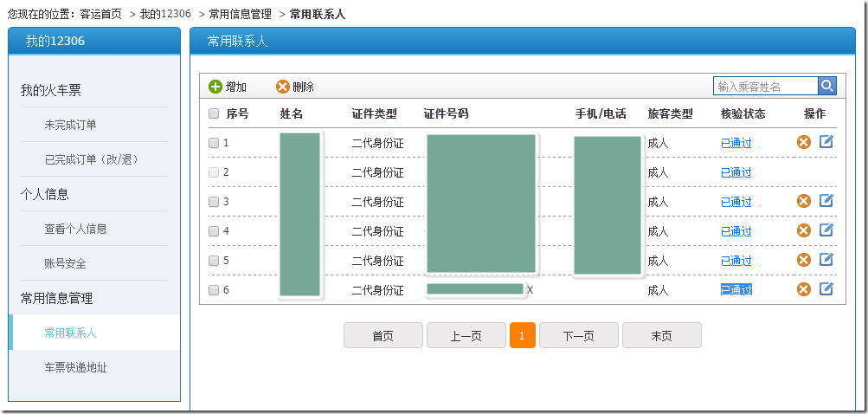Click 增加 add label in toolbar
Image resolution: width=868 pixels, height=414 pixels.
pos(236,87)
